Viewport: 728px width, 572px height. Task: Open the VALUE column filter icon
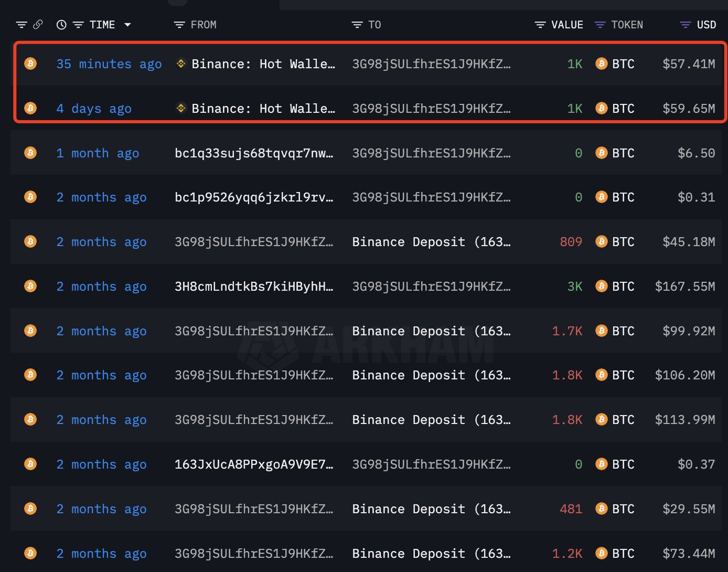pos(539,24)
